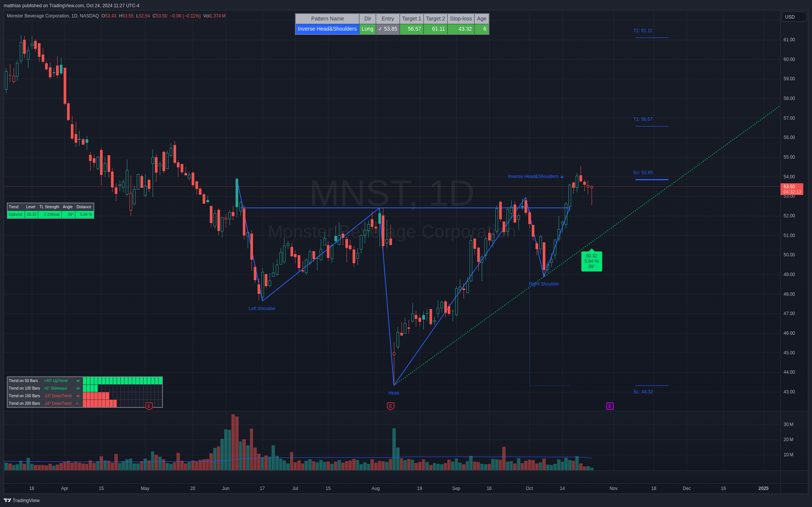Click the Target 1 value 56.57

click(x=412, y=29)
